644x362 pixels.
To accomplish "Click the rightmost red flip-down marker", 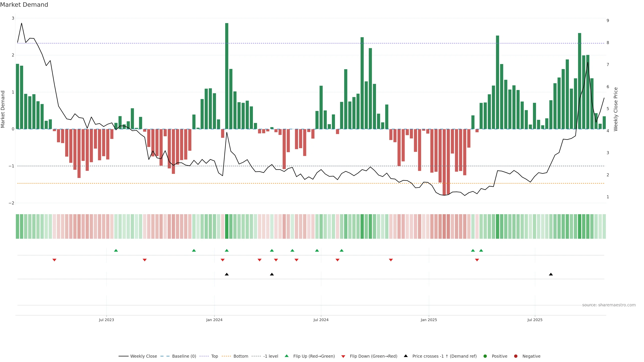I will click(x=477, y=260).
